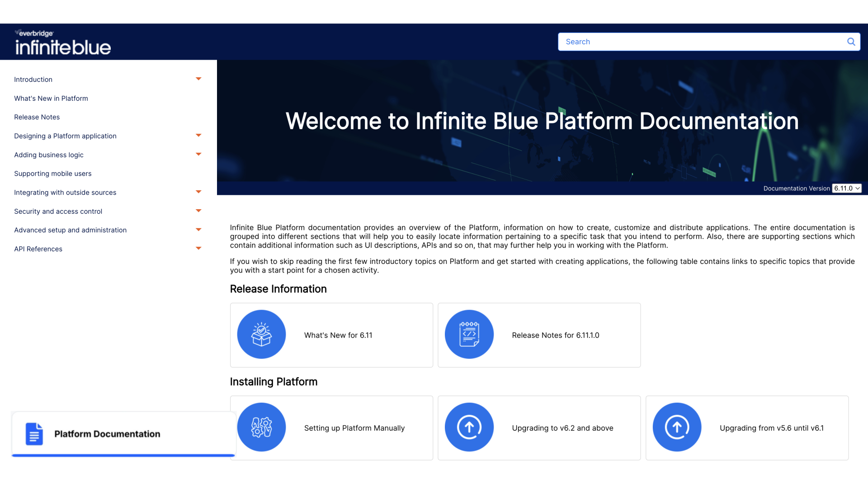Click the Installing Platform heading
The width and height of the screenshot is (868, 488).
pos(274,382)
